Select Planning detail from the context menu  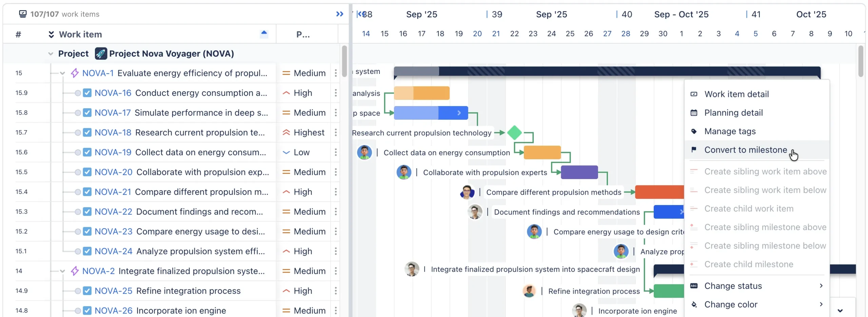734,113
